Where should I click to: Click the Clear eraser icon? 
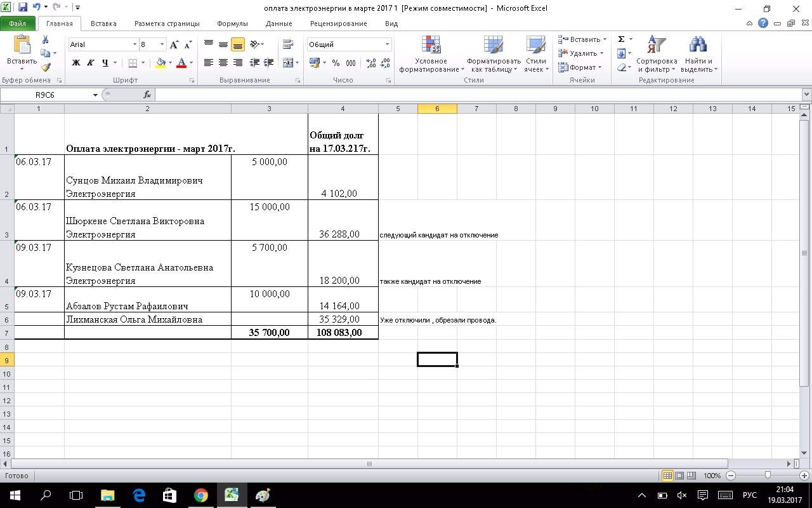(622, 67)
